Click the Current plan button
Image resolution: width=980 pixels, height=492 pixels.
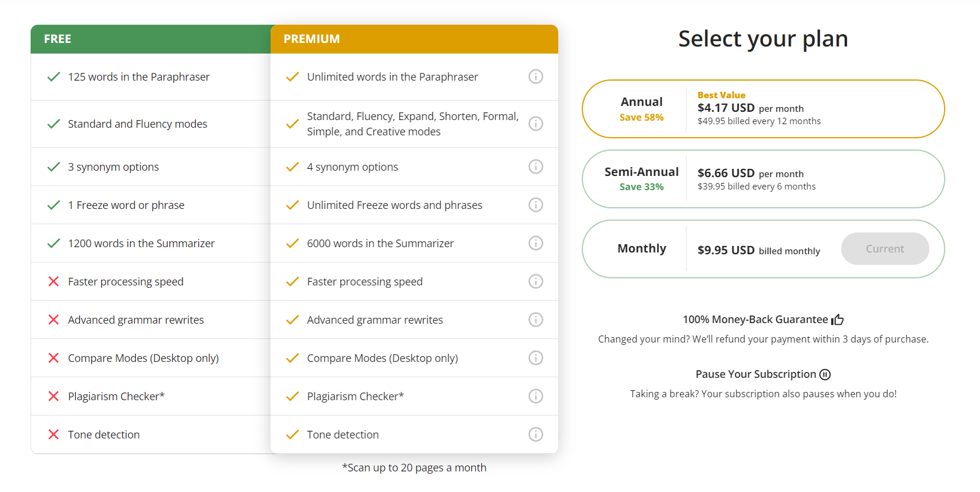pyautogui.click(x=885, y=248)
